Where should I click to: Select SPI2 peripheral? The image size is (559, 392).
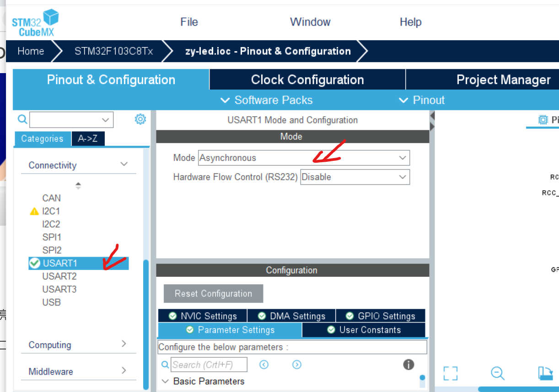tap(52, 250)
